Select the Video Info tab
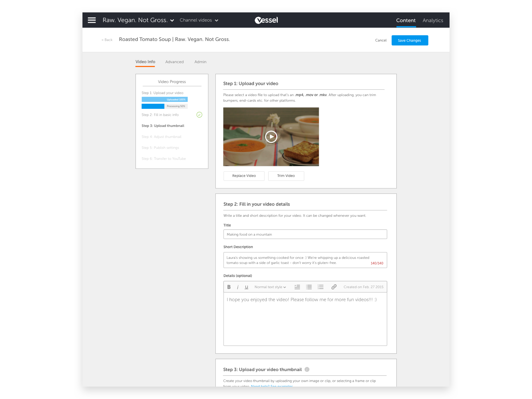The image size is (532, 399). [145, 62]
